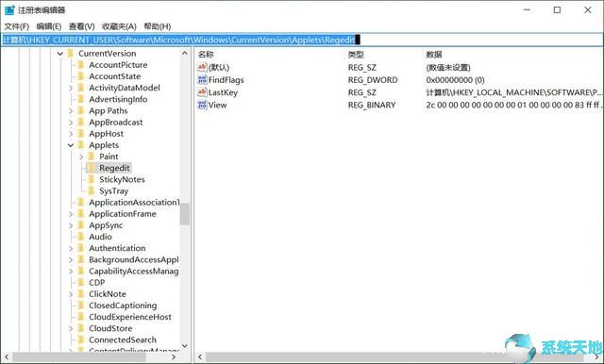This screenshot has width=604, height=364.
Task: Expand the App Paths key
Action: [x=71, y=111]
